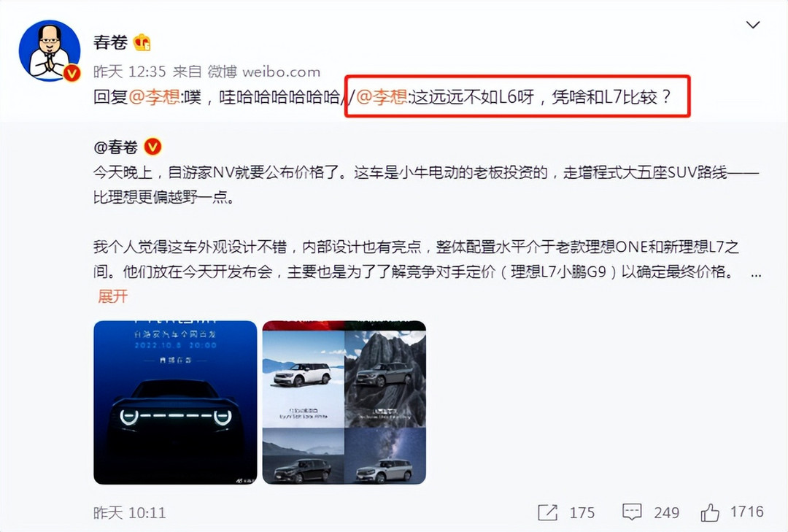The height and width of the screenshot is (532, 788).
Task: Expand the full post with 展开
Action: click(x=112, y=296)
